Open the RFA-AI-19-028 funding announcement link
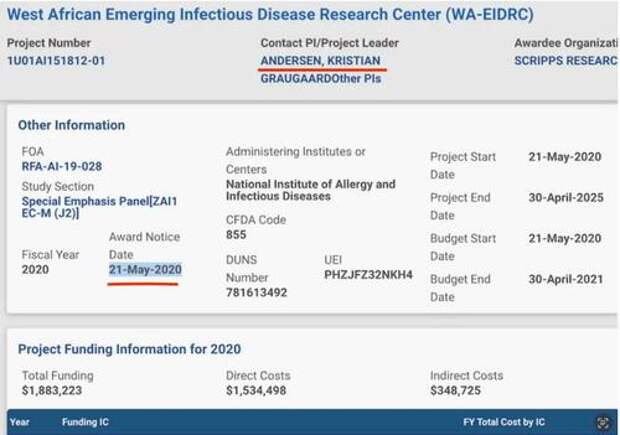This screenshot has width=620, height=435. point(62,166)
